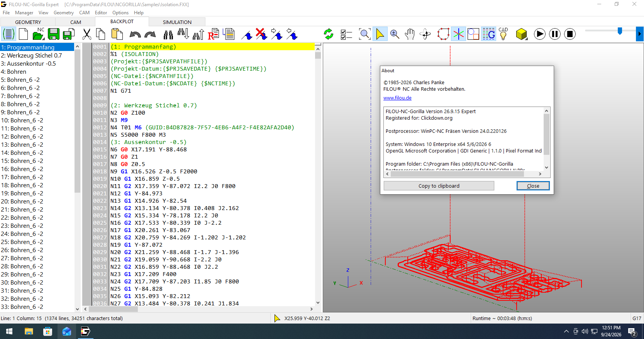This screenshot has width=644, height=339.
Task: Open Find with binoculars icon
Action: [x=168, y=35]
